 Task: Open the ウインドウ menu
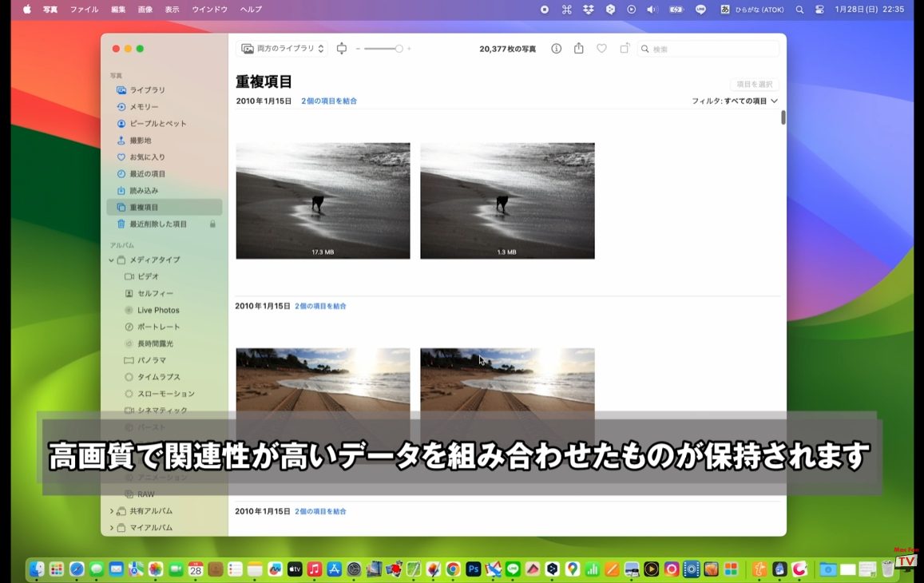pos(210,10)
